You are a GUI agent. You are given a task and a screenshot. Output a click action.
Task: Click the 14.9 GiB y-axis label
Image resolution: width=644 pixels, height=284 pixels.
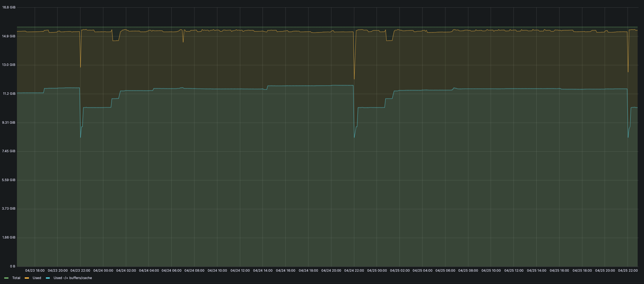coord(9,36)
